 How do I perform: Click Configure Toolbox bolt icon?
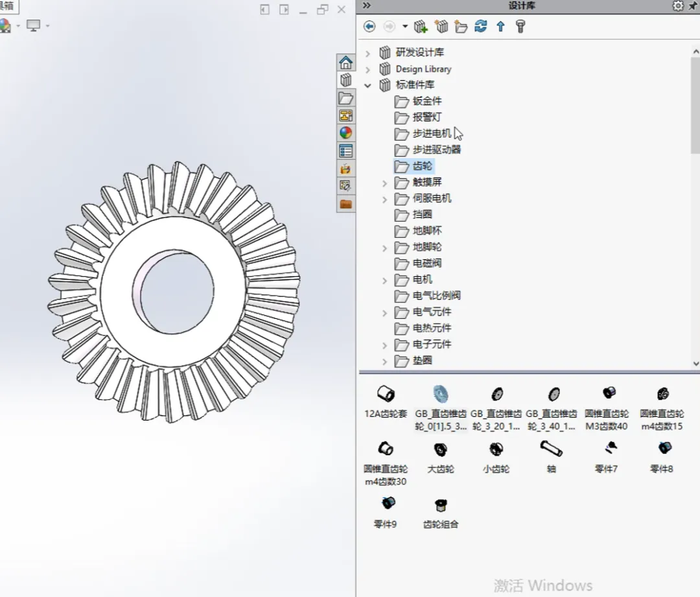tap(520, 27)
